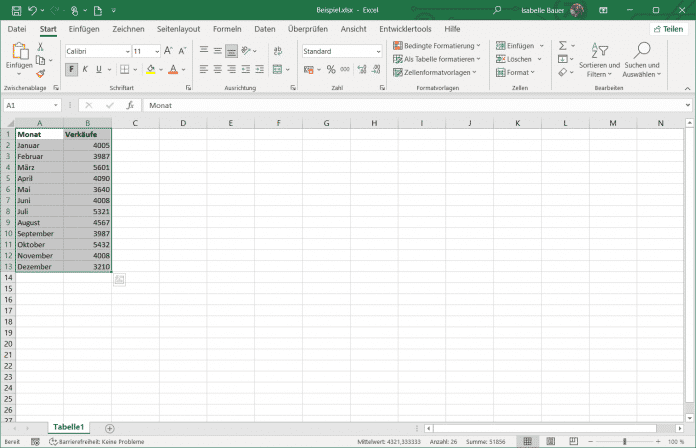Open Bedingte Formatierung dropdown

click(436, 46)
